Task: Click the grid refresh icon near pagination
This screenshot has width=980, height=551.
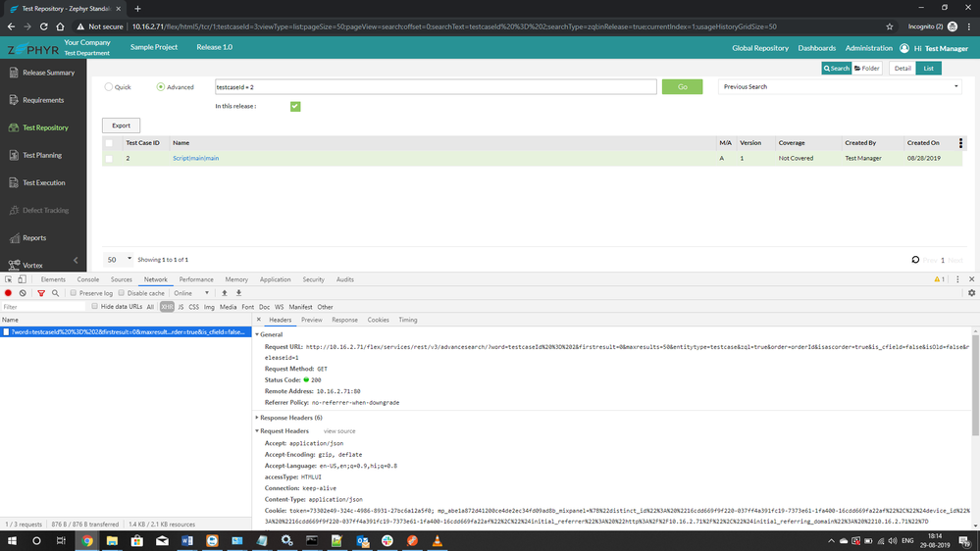Action: (x=915, y=260)
